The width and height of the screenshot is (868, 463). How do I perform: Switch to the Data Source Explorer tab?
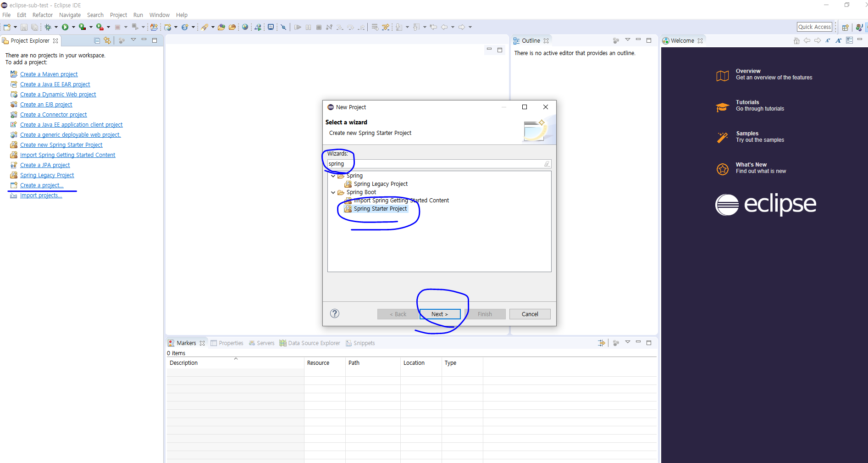pyautogui.click(x=310, y=343)
